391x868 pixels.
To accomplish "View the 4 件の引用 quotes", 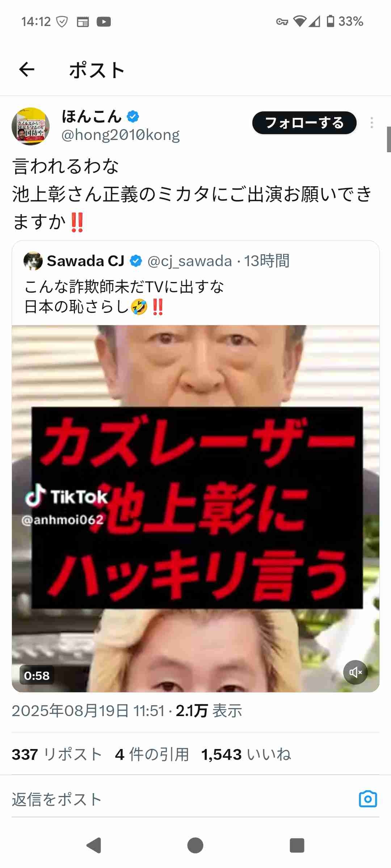I will (152, 754).
